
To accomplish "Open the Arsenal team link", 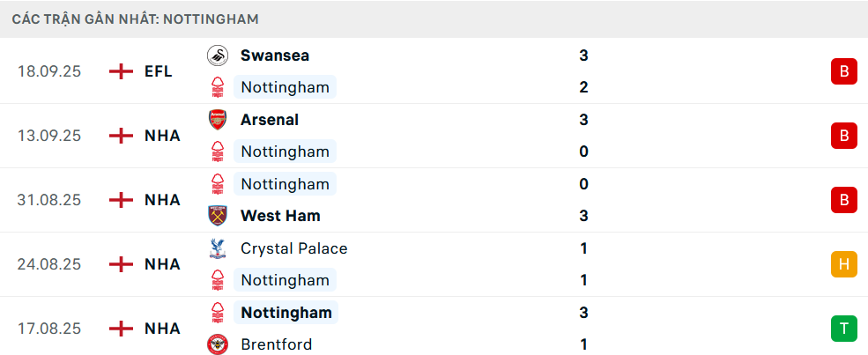I will (x=270, y=120).
